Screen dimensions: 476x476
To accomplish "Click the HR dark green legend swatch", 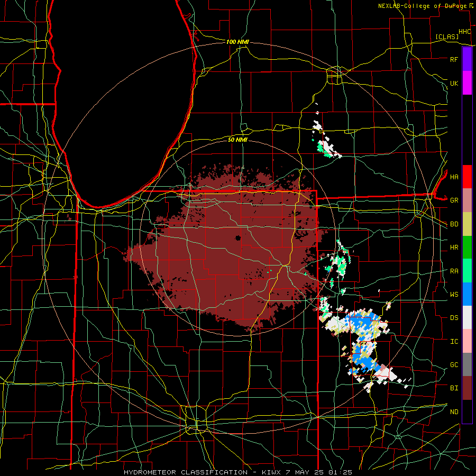I will point(467,248).
